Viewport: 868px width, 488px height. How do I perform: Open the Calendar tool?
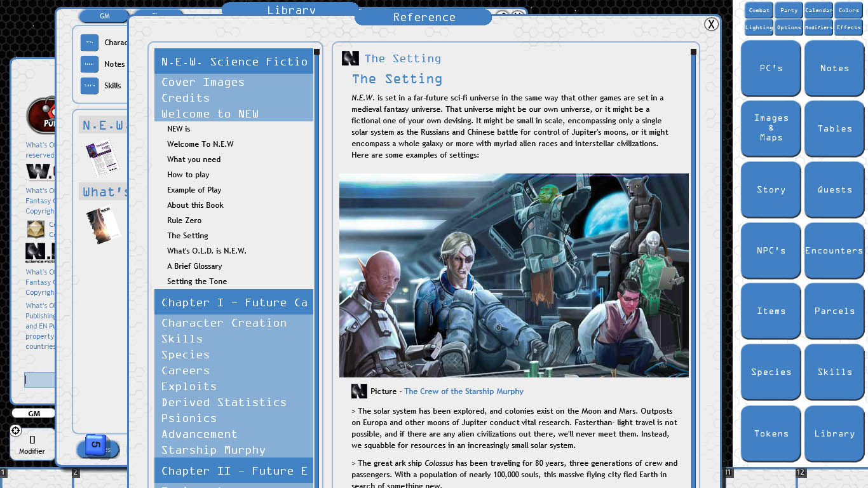pos(818,10)
